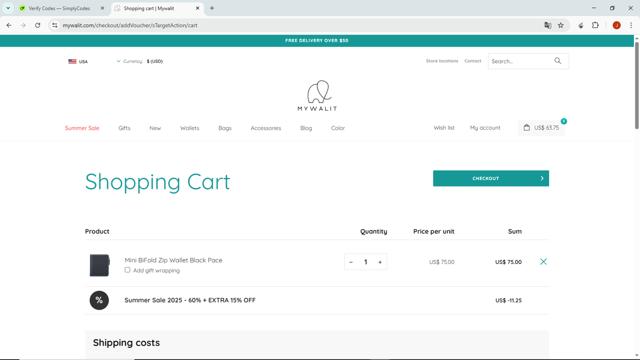Open the Bags menu

pyautogui.click(x=225, y=128)
